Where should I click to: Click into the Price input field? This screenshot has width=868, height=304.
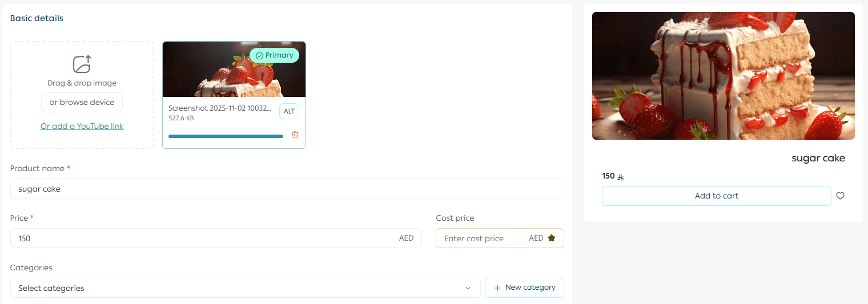coord(206,238)
